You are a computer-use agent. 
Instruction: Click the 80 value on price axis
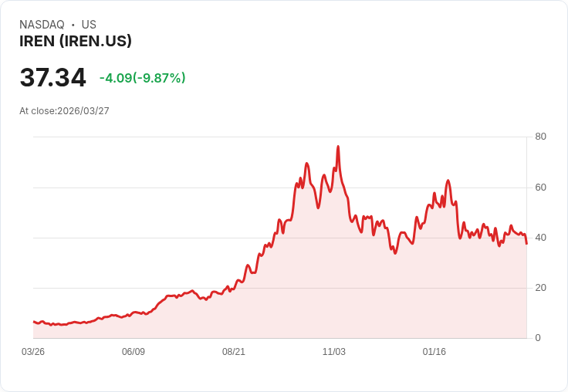click(540, 137)
